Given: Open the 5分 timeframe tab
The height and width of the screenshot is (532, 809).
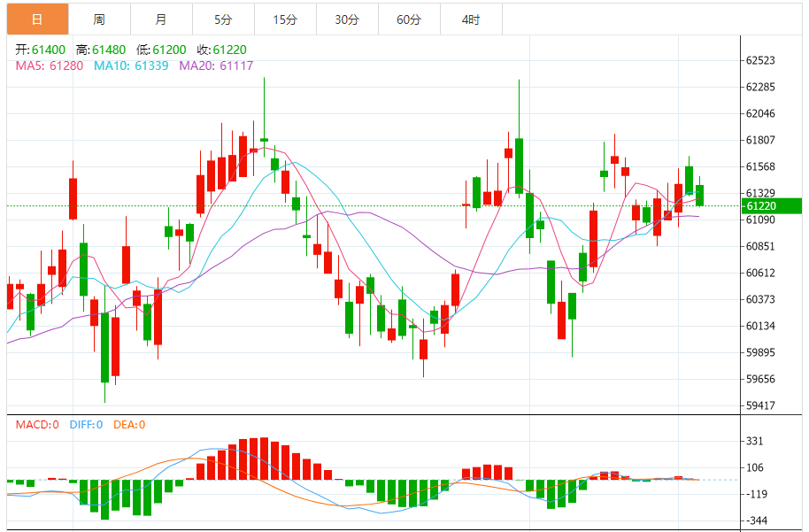Looking at the screenshot, I should pyautogui.click(x=223, y=19).
